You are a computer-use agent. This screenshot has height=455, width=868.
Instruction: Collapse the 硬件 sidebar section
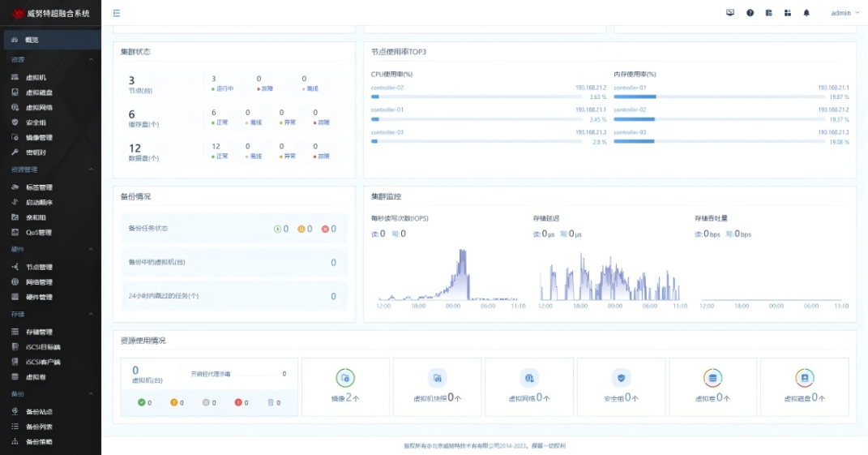click(91, 249)
